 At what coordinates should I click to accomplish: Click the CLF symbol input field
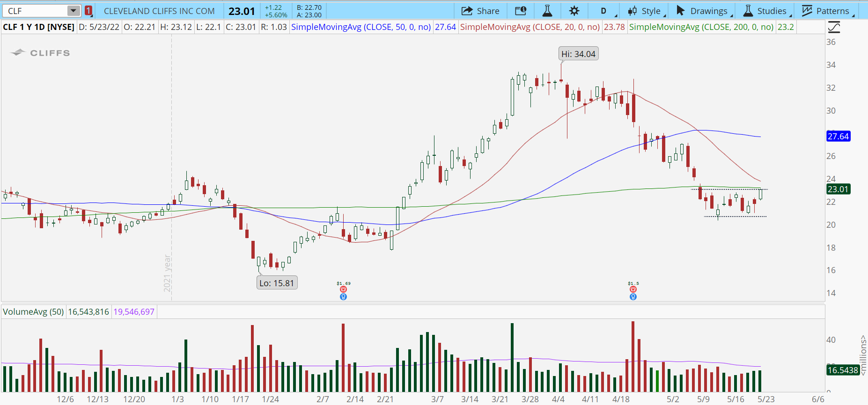tap(35, 11)
